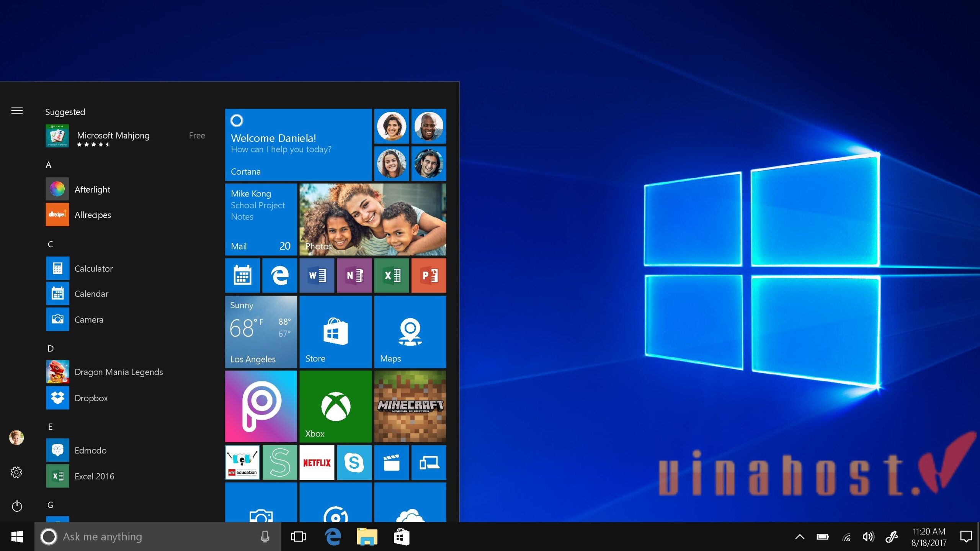Image resolution: width=980 pixels, height=551 pixels.
Task: Click the Ask me anything search box
Action: 157,536
